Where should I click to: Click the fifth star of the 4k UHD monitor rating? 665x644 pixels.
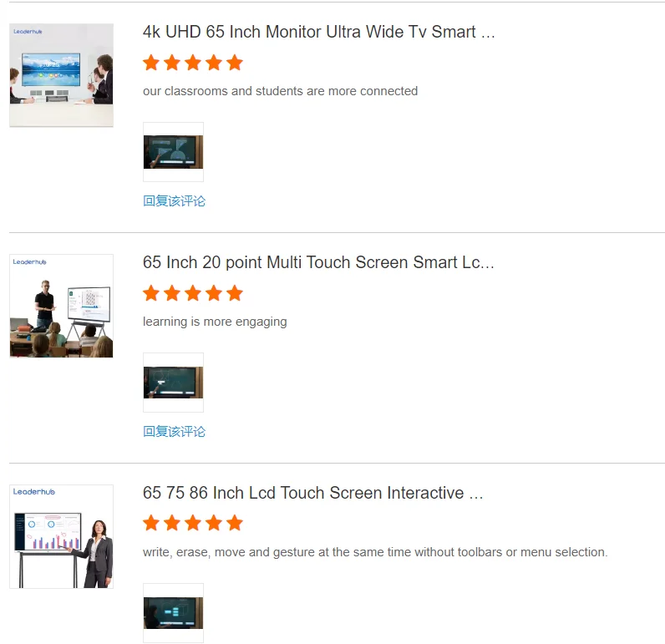235,63
